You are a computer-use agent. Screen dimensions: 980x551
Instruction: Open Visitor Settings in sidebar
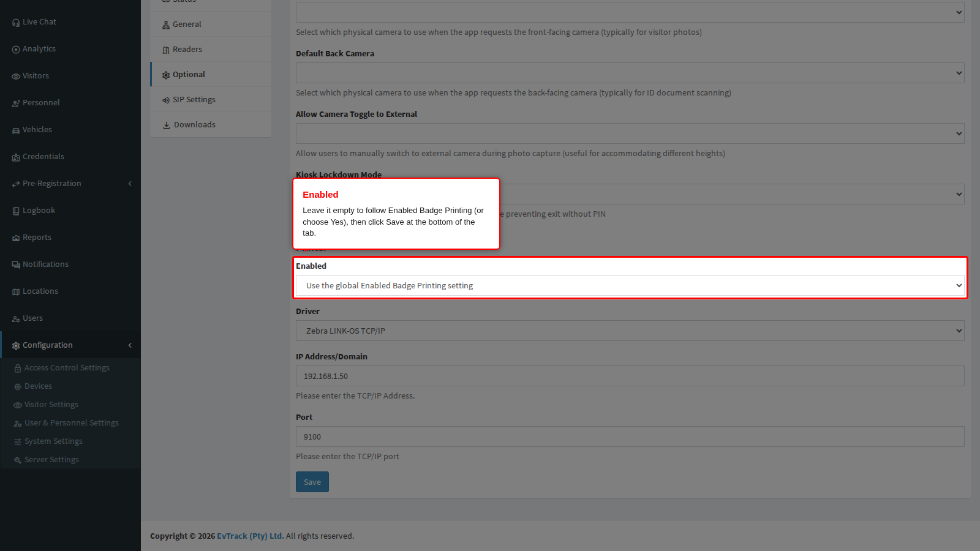point(70,405)
